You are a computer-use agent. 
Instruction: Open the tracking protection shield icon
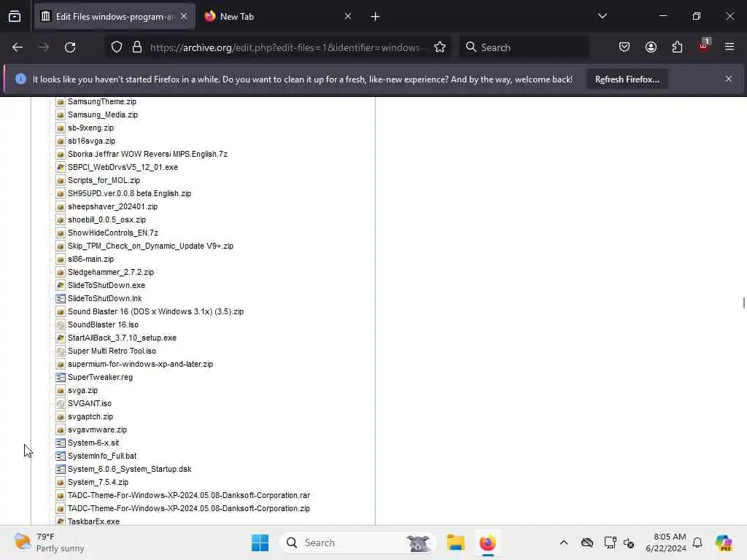coord(117,47)
